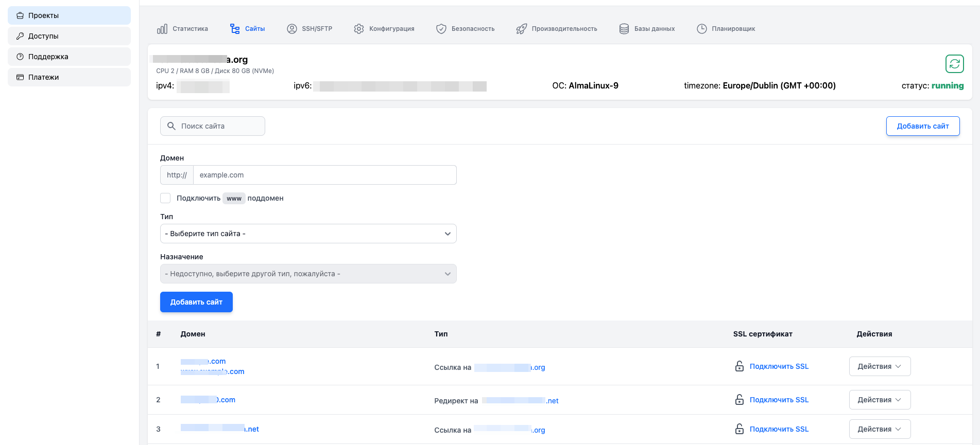Click the AlmaLinux-9 OS value
Screen dimensions: 980x445
tap(593, 85)
